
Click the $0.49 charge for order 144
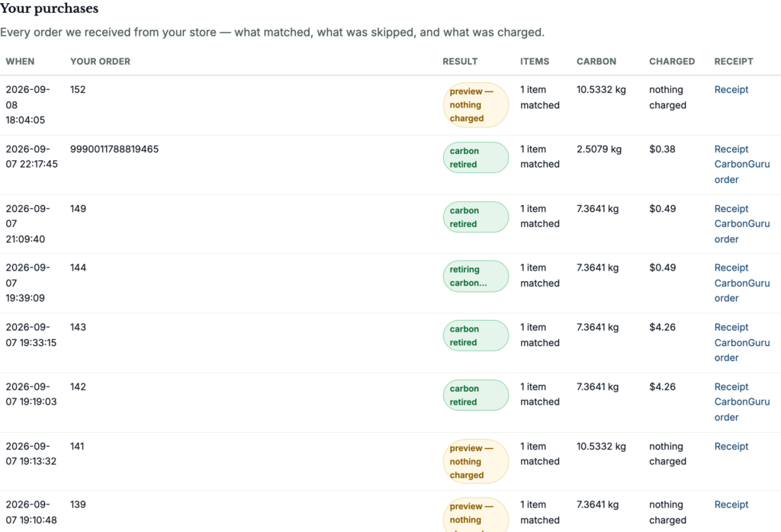[x=663, y=268]
